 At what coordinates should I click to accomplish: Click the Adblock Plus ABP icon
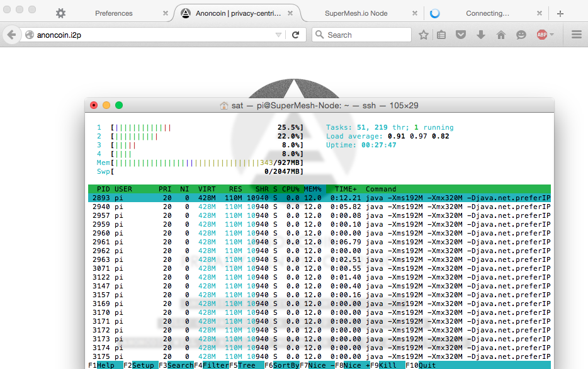(x=542, y=35)
